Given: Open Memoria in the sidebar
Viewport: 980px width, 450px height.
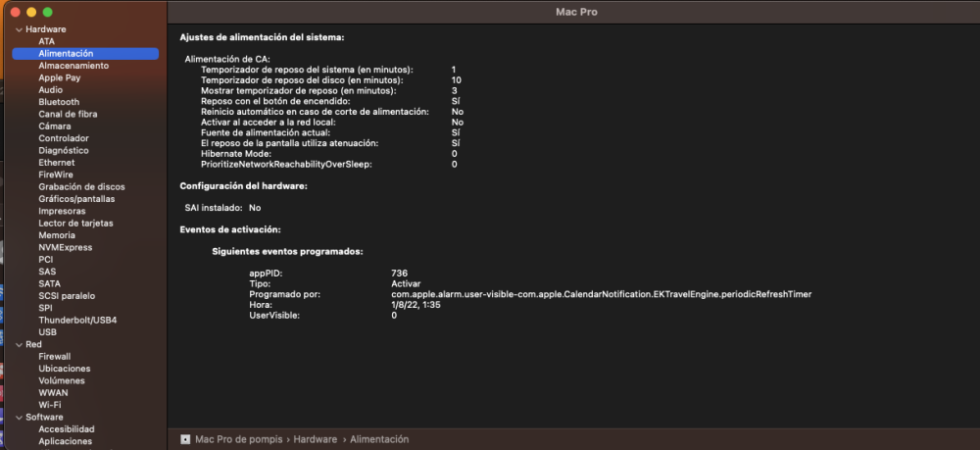Looking at the screenshot, I should tap(56, 235).
